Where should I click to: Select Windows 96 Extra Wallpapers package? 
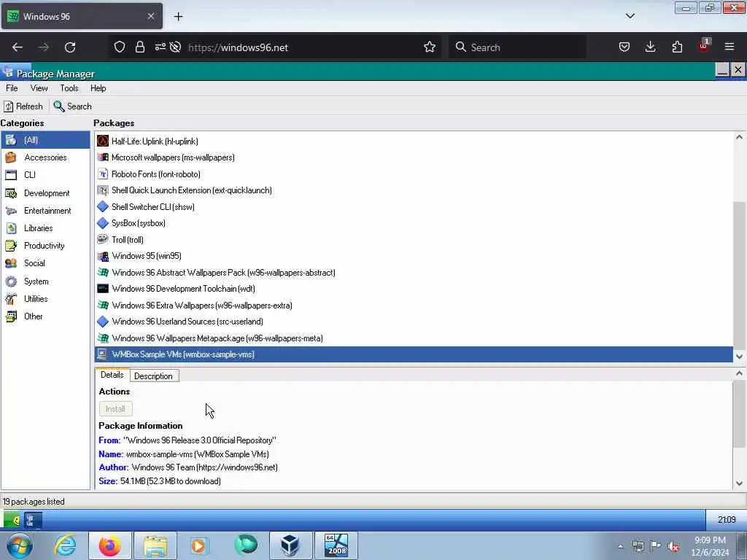pyautogui.click(x=414, y=306)
